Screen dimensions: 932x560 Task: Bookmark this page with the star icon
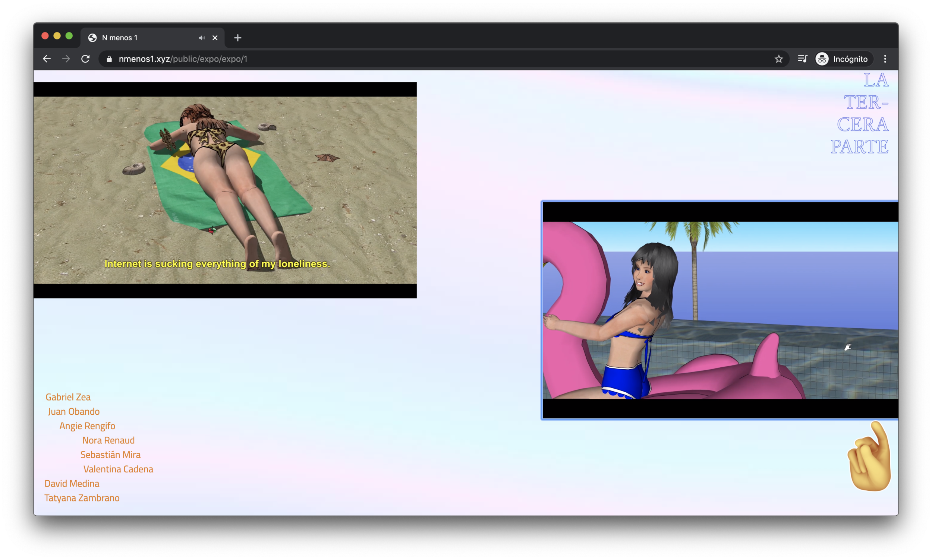click(x=778, y=59)
